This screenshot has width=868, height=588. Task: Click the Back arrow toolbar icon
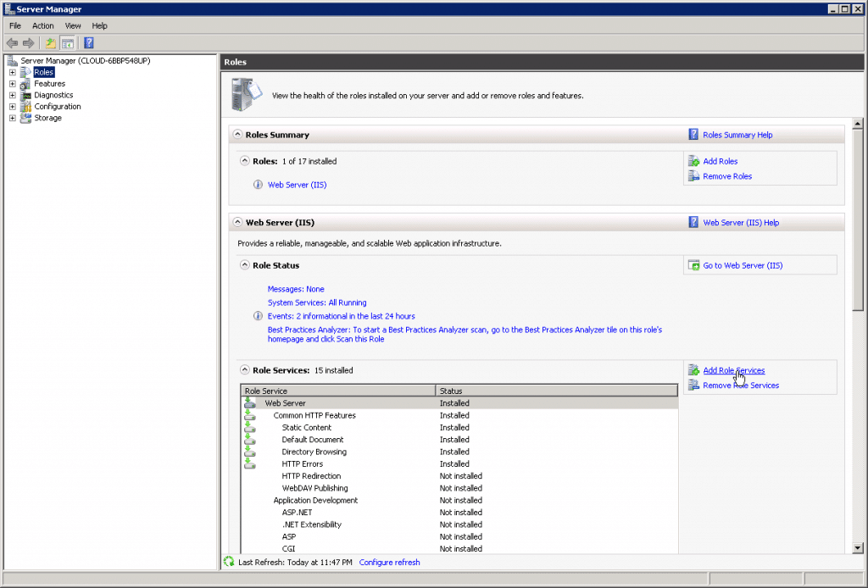(12, 43)
